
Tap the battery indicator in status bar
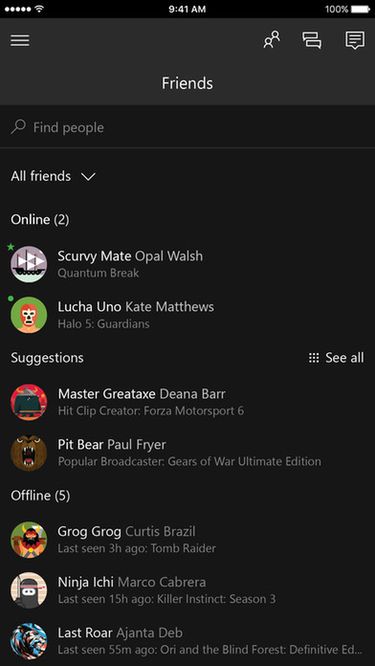pos(360,9)
